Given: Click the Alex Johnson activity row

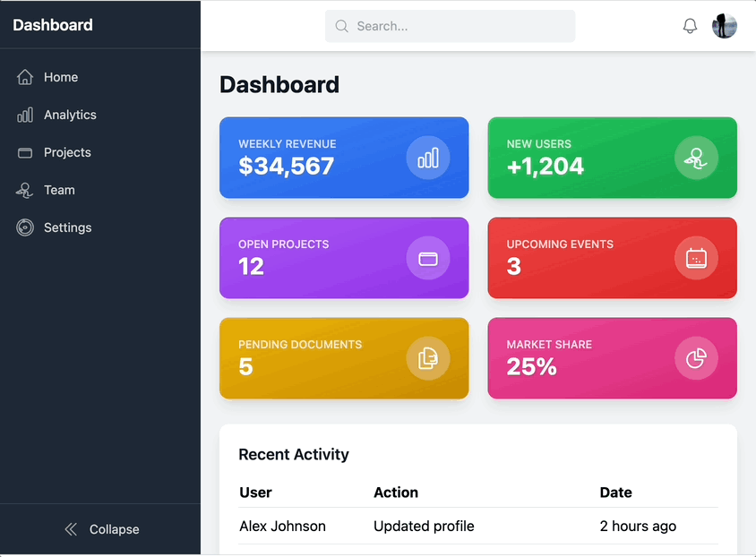Looking at the screenshot, I should 477,526.
